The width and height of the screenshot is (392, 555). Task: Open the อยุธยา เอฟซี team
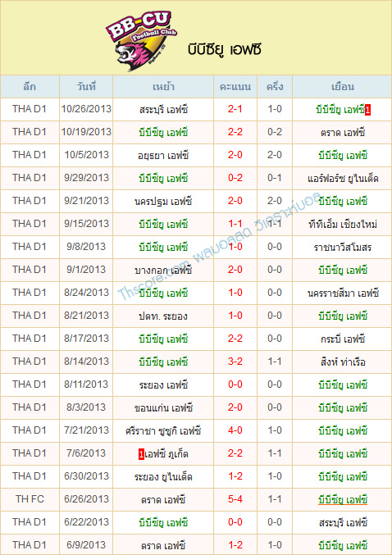pos(163,156)
